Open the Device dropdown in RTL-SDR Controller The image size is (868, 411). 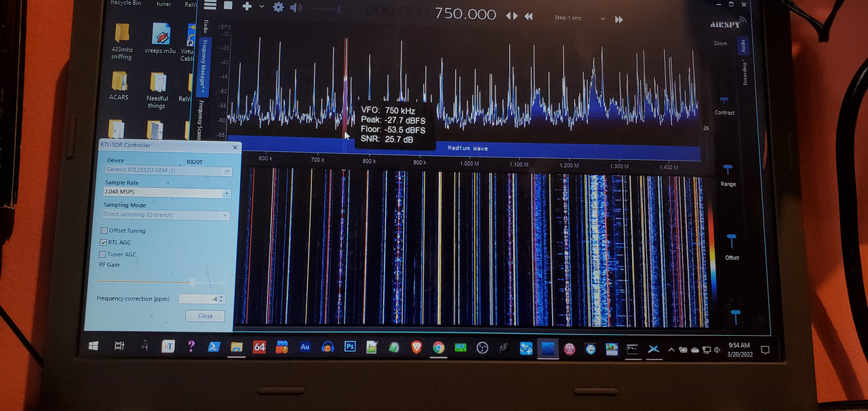167,171
